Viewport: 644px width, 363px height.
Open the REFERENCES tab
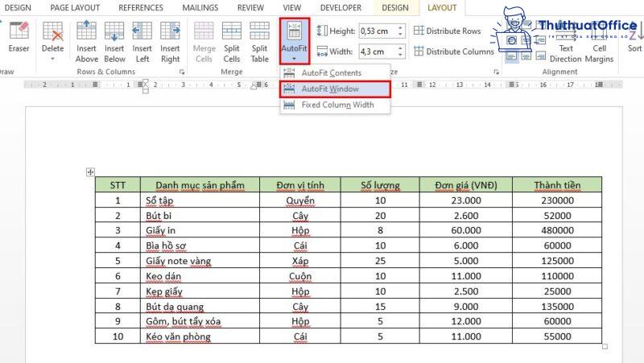coord(140,8)
